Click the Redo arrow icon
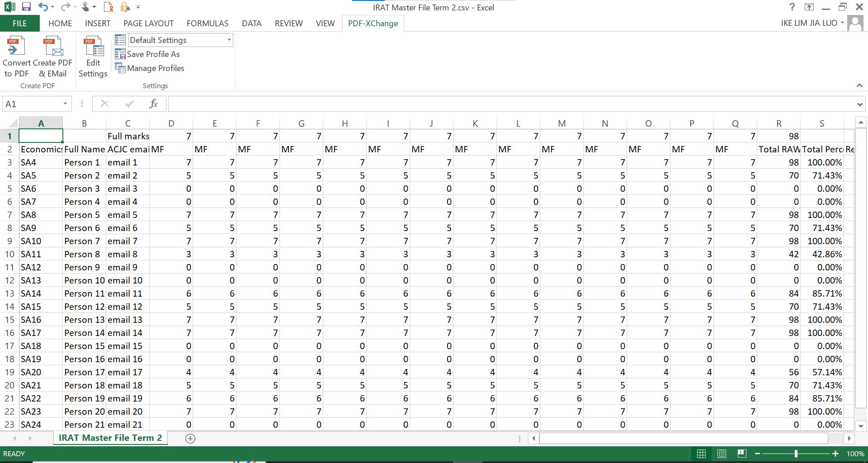This screenshot has height=463, width=868. (x=66, y=7)
